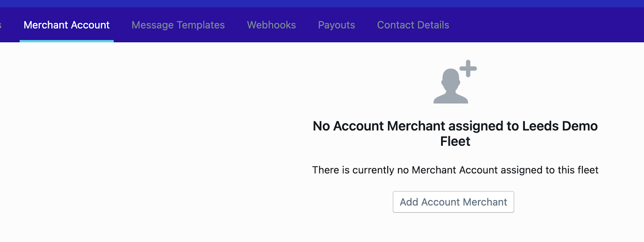Image resolution: width=644 pixels, height=242 pixels.
Task: Select the plus sign on the person icon
Action: click(x=468, y=68)
